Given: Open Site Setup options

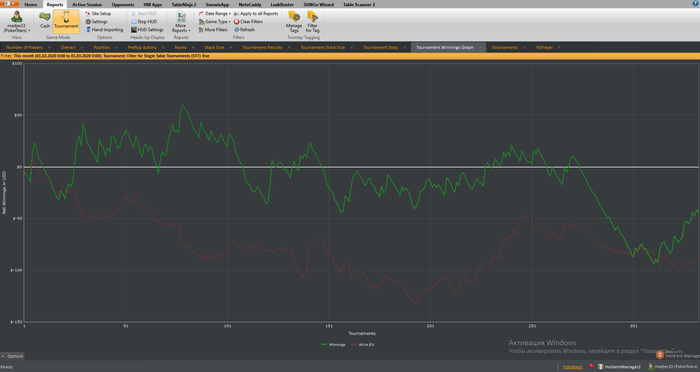Looking at the screenshot, I should coord(98,13).
